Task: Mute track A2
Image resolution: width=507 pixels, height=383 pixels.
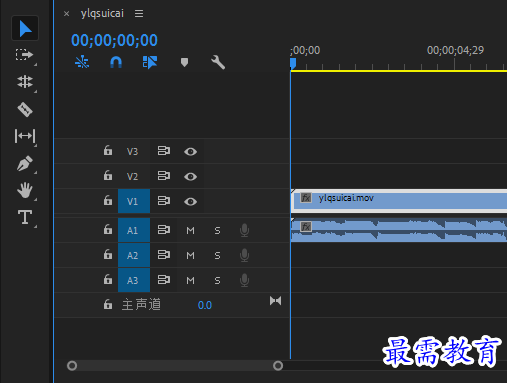Action: 190,255
